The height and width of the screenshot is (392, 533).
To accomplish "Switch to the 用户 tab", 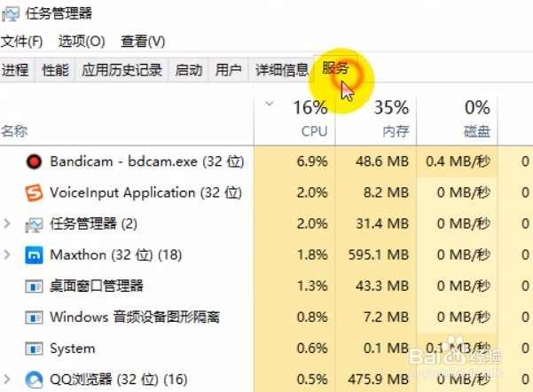I will click(229, 70).
